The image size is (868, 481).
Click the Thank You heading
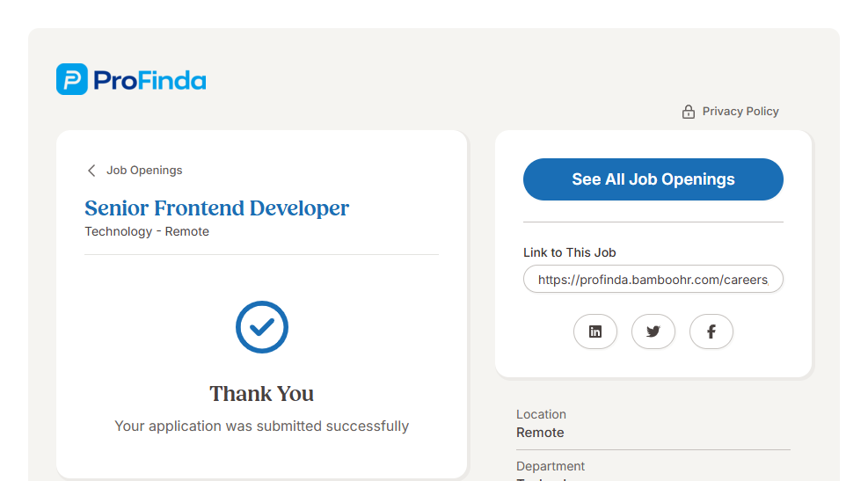pyautogui.click(x=261, y=393)
